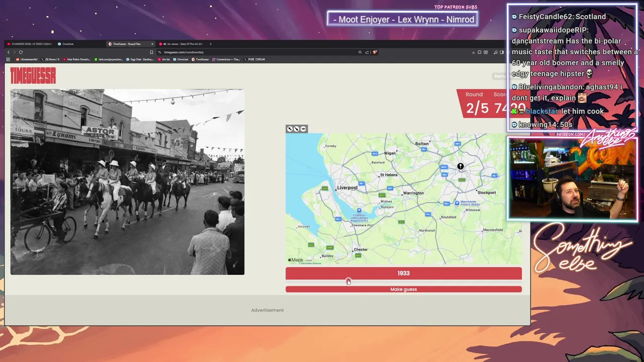Image resolution: width=644 pixels, height=362 pixels.
Task: Click Bolton label on the map
Action: click(422, 144)
